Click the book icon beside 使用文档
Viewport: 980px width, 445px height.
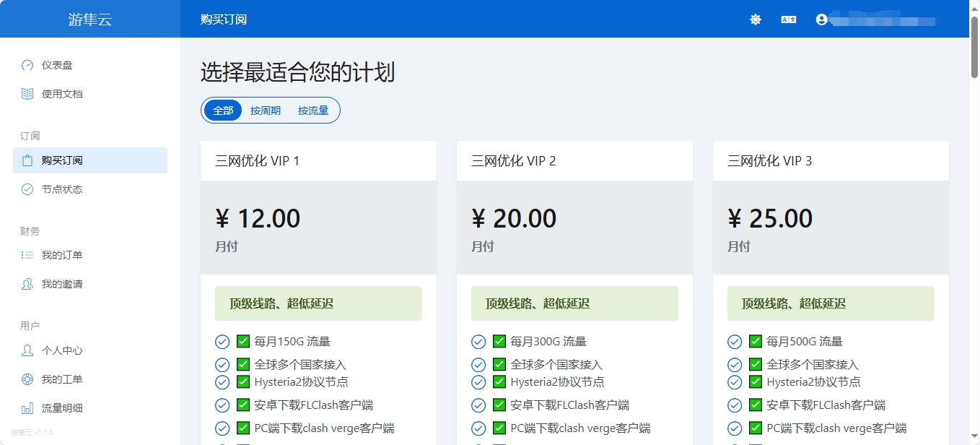point(27,94)
